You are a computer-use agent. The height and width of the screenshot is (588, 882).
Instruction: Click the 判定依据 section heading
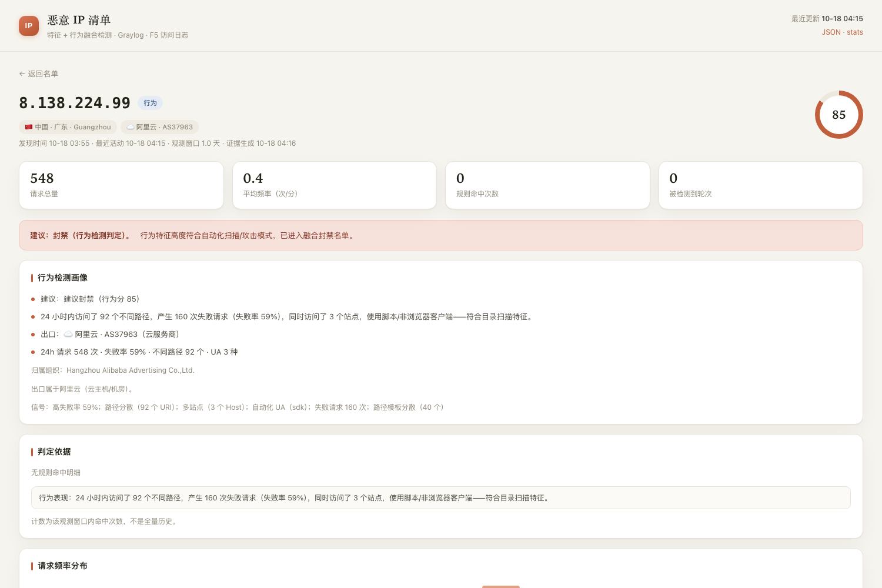(x=54, y=452)
